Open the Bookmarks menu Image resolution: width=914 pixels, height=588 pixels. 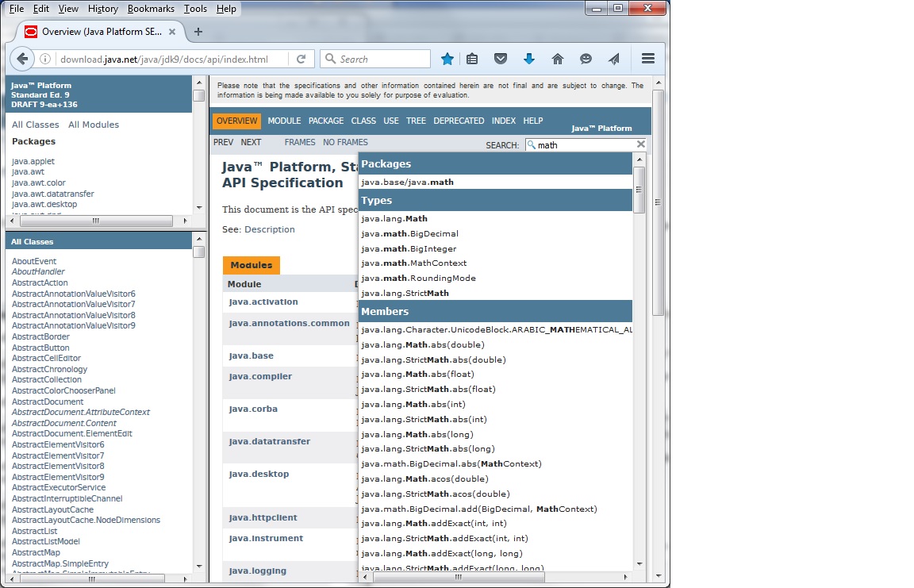click(x=151, y=9)
